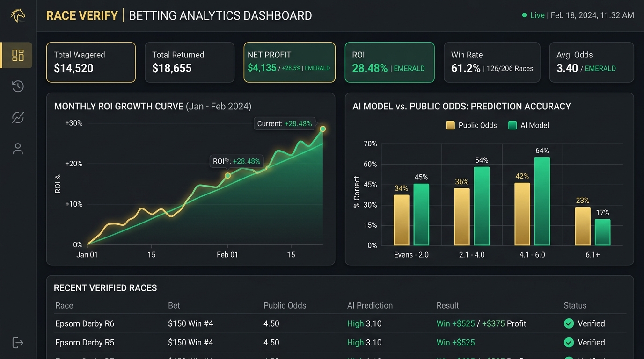
Task: Click the Bet column header
Action: 174,305
